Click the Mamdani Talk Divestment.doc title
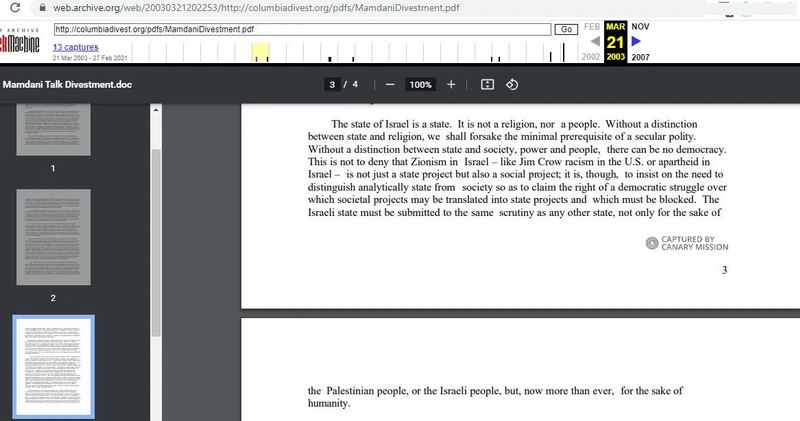The height and width of the screenshot is (421, 800). pyautogui.click(x=67, y=85)
